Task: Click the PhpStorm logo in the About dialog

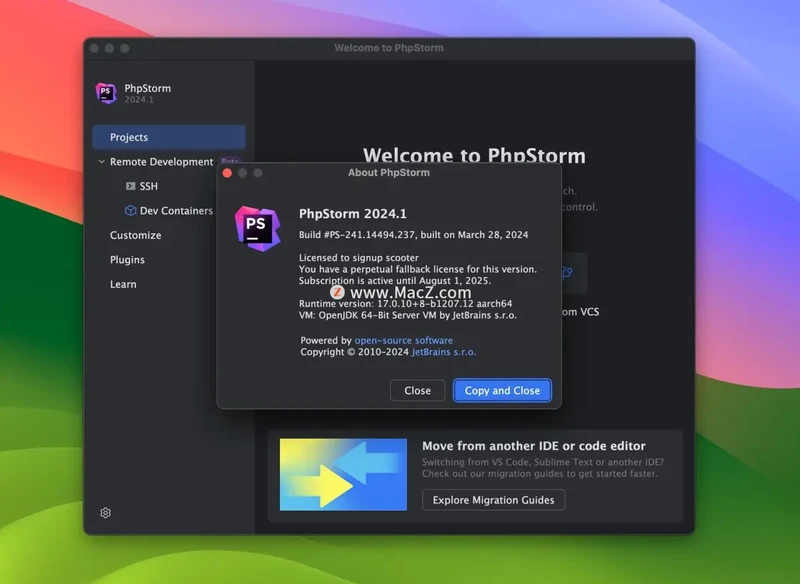Action: click(257, 226)
